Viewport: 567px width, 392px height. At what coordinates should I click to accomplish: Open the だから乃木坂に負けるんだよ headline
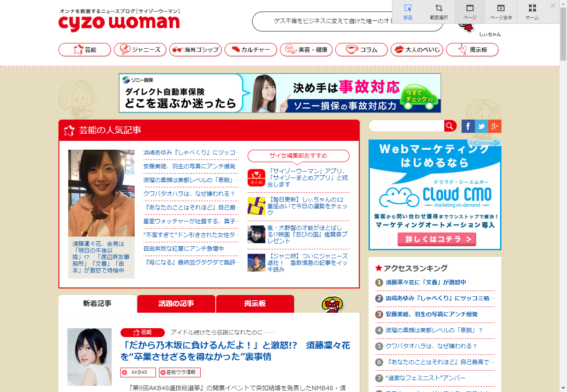coord(235,351)
